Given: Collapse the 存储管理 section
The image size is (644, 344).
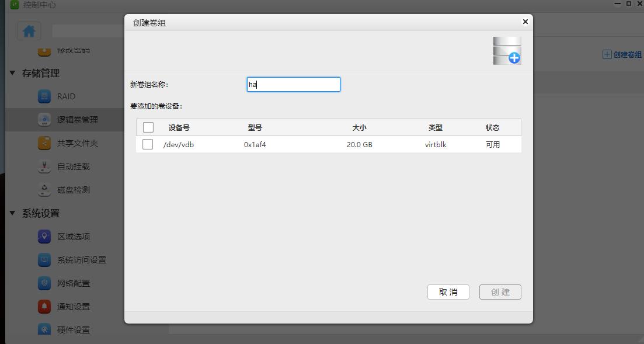Looking at the screenshot, I should (11, 73).
